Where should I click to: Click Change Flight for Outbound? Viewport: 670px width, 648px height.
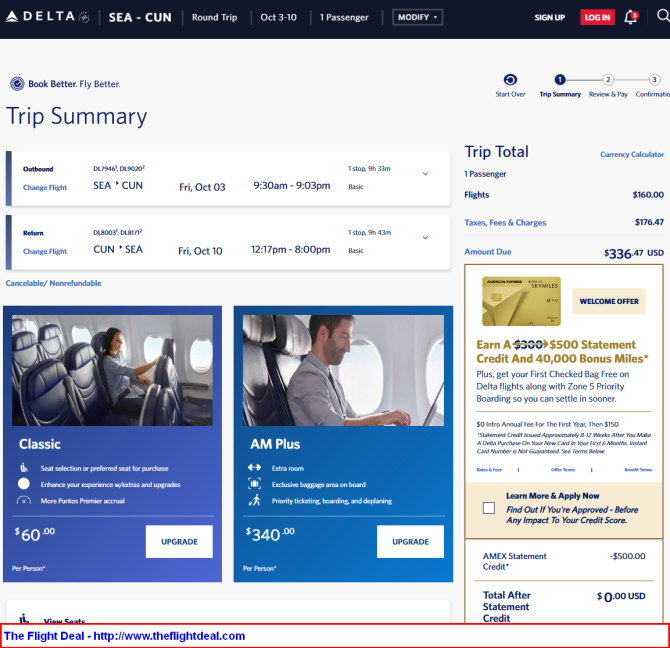coord(45,188)
